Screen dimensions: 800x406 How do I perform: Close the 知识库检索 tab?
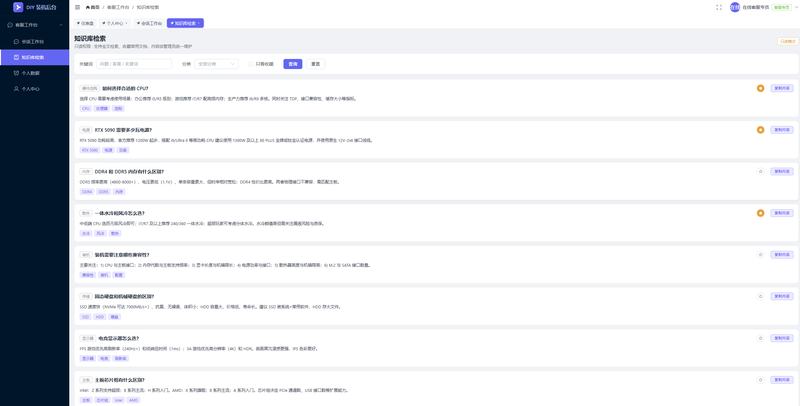click(199, 23)
